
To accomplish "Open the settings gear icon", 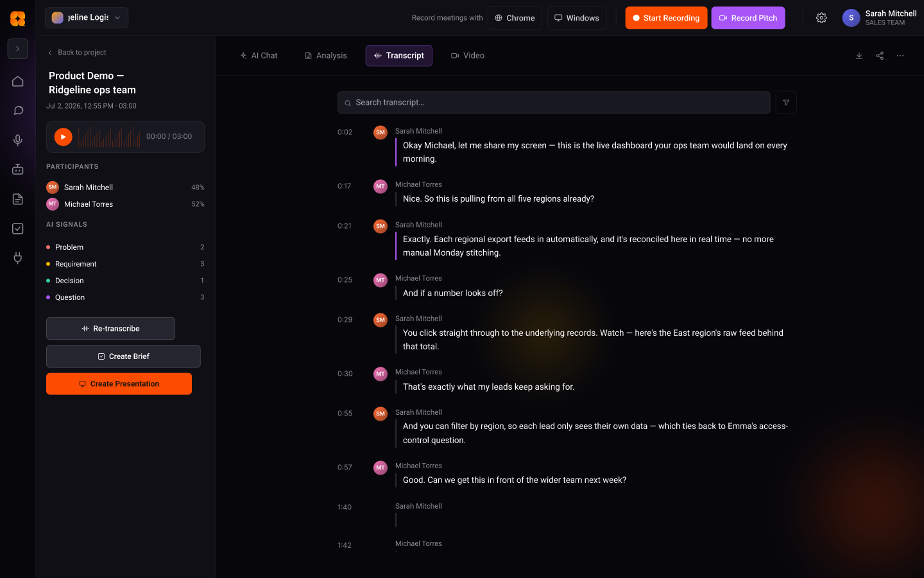I will pos(821,18).
